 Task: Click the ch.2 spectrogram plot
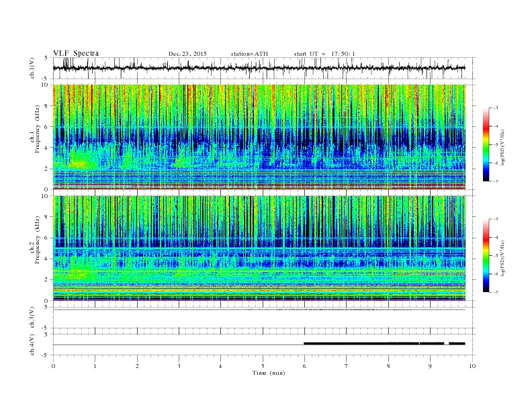click(259, 248)
